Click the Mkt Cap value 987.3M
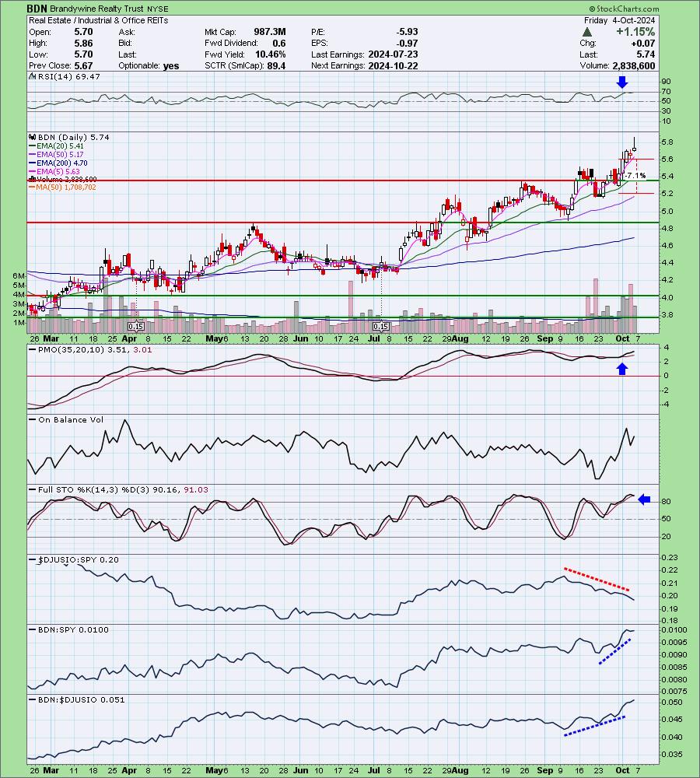Screen dimensions: 700x778 click(x=270, y=32)
